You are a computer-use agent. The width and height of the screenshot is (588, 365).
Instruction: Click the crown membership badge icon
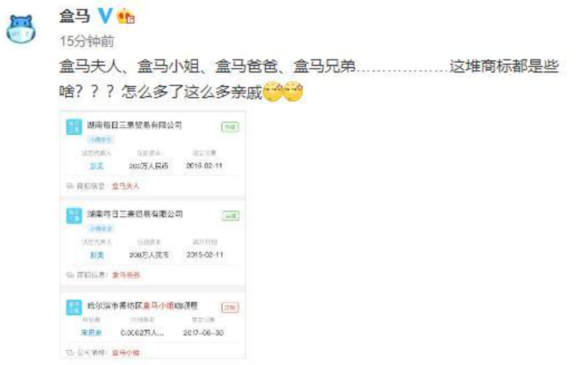tap(126, 17)
